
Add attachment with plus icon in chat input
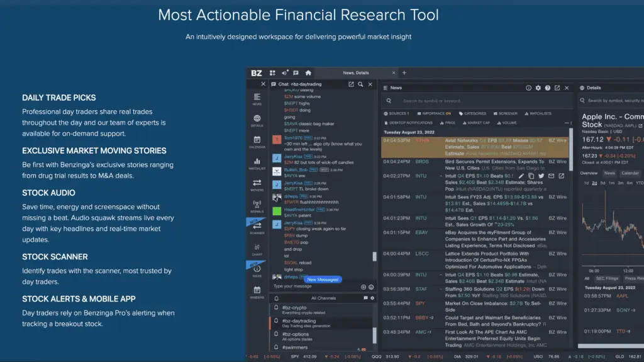tap(363, 286)
